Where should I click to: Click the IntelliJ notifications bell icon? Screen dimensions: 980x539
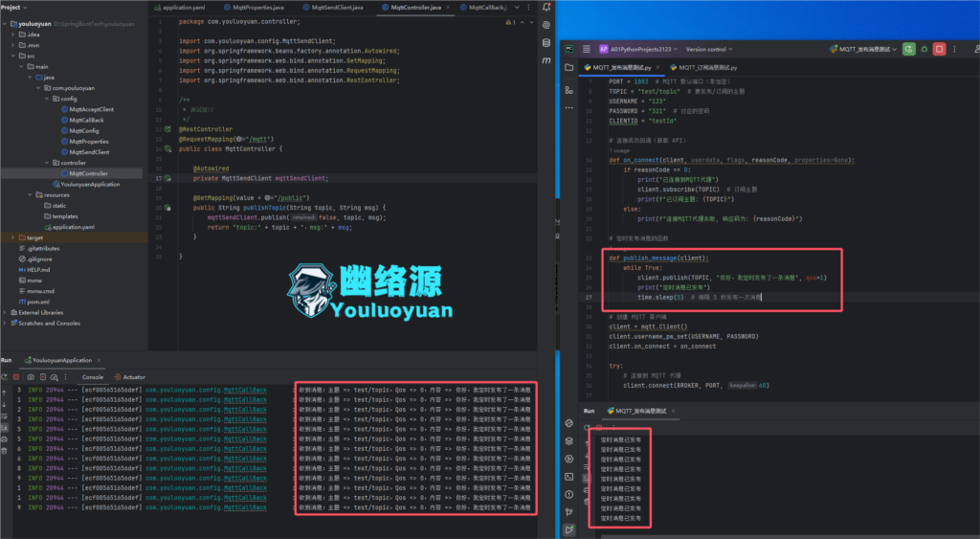tap(546, 7)
